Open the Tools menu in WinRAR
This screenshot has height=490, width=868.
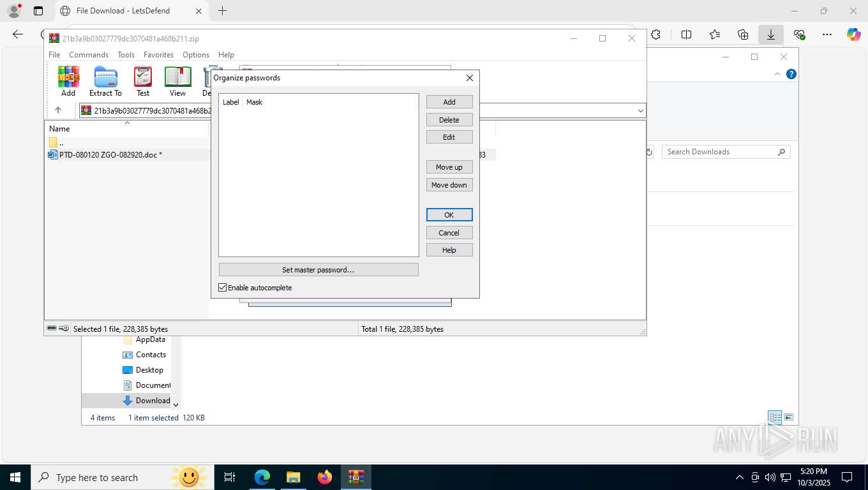tap(126, 55)
